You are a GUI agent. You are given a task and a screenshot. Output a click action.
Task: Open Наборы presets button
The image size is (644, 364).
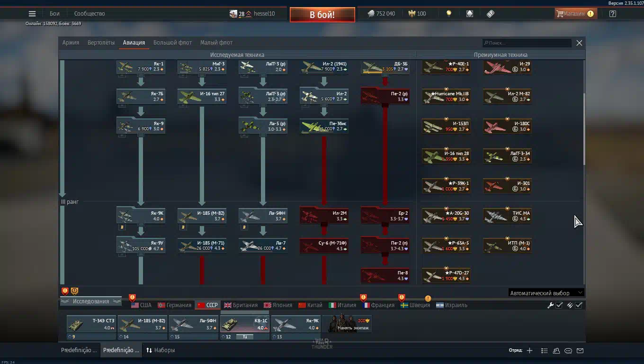161,350
